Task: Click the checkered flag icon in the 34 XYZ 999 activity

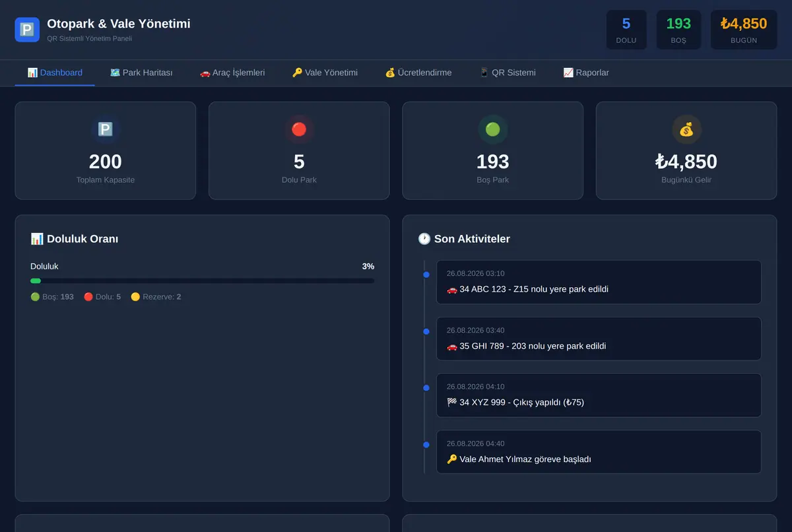Action: pyautogui.click(x=452, y=402)
